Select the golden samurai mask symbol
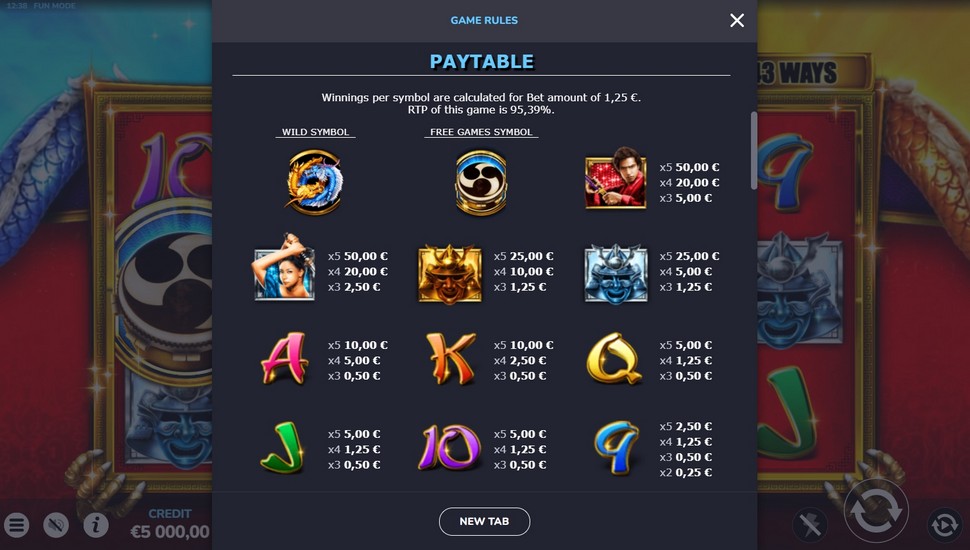This screenshot has width=970, height=550. coord(450,273)
